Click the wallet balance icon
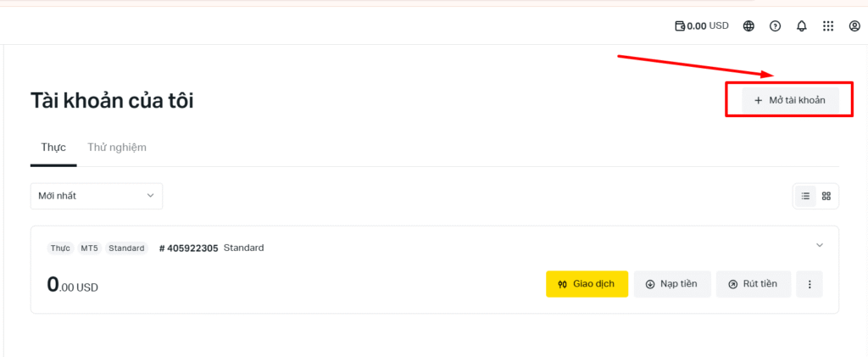 coord(680,26)
